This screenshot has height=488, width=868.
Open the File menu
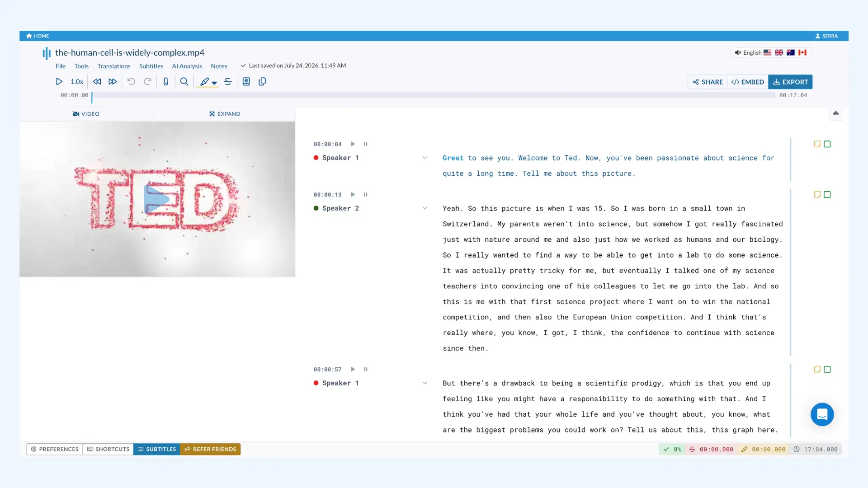pos(61,66)
